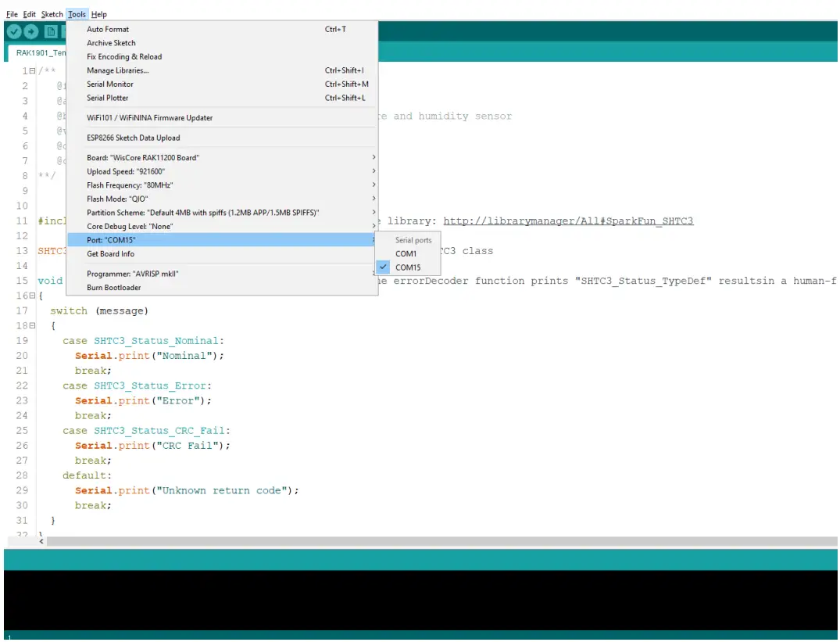The width and height of the screenshot is (840, 642).
Task: Choose Auto Format in the Tools menu
Action: point(108,30)
